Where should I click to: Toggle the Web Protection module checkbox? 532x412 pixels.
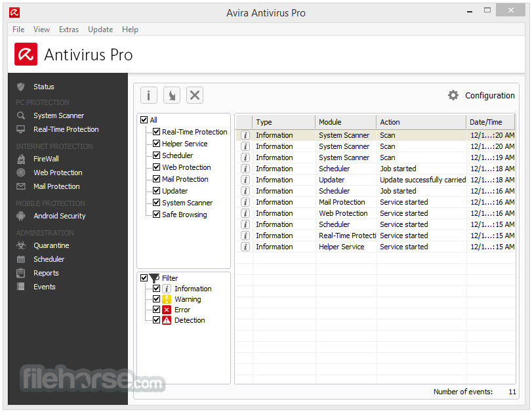coord(156,167)
